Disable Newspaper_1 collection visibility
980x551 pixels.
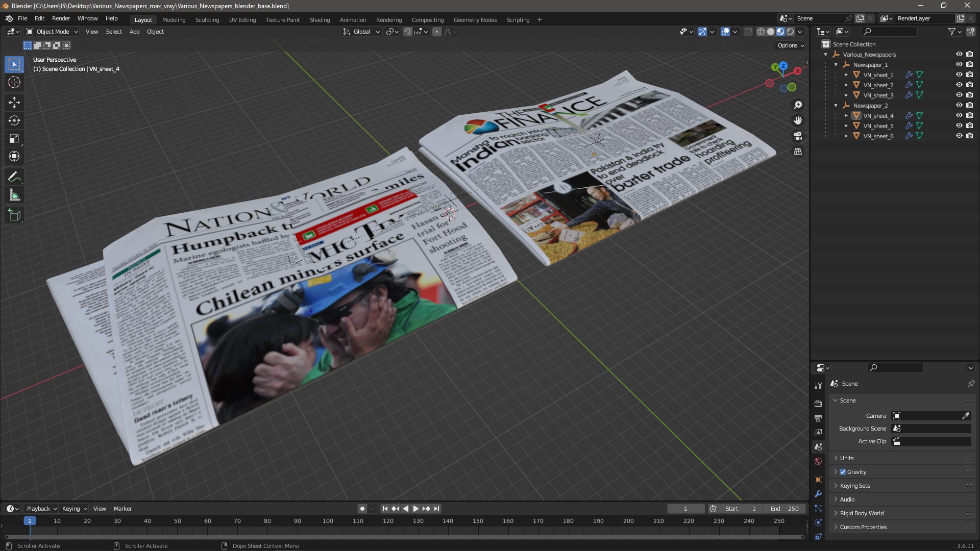coord(959,65)
